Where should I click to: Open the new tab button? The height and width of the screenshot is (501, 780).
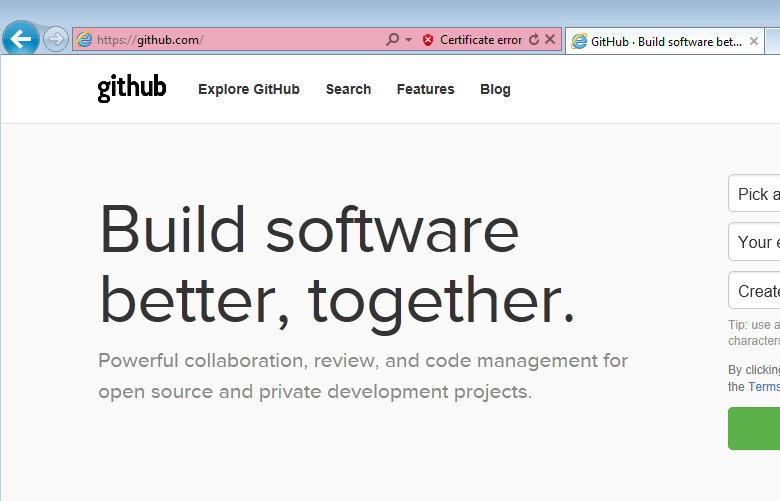(x=773, y=41)
